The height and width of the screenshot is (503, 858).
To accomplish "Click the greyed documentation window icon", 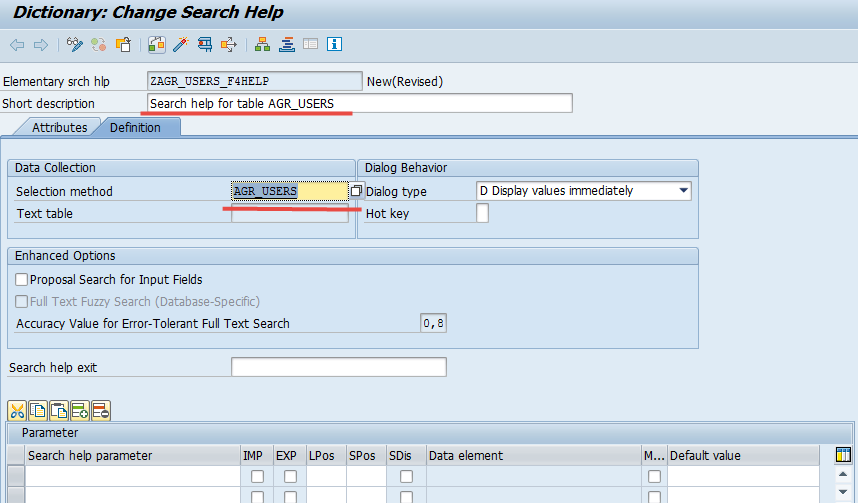I will click(310, 44).
